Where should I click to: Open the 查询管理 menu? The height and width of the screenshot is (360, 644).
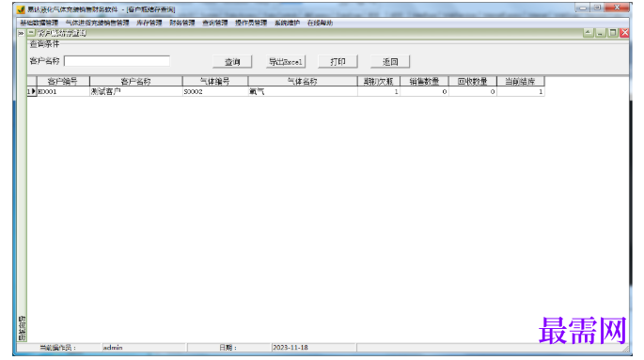(x=214, y=23)
